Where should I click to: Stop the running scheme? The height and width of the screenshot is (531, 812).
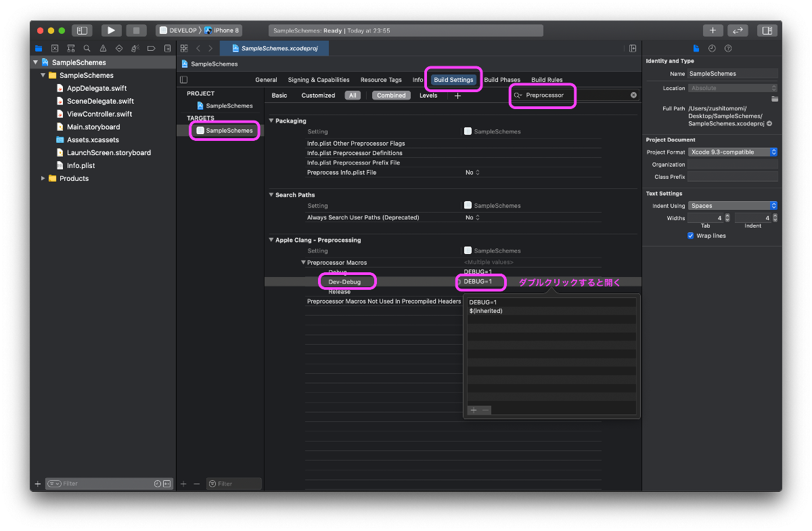[x=136, y=30]
